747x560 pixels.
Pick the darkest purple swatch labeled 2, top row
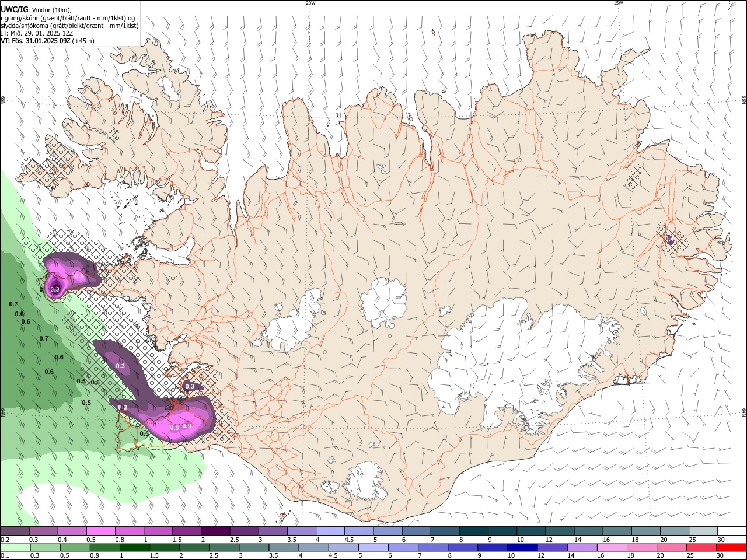215,531
